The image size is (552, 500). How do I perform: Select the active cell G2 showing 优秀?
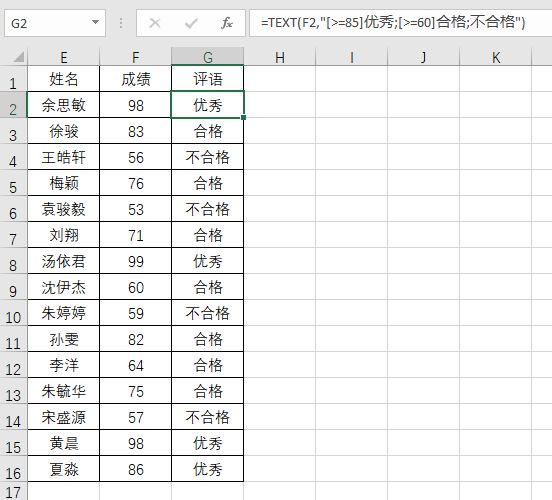pyautogui.click(x=208, y=105)
